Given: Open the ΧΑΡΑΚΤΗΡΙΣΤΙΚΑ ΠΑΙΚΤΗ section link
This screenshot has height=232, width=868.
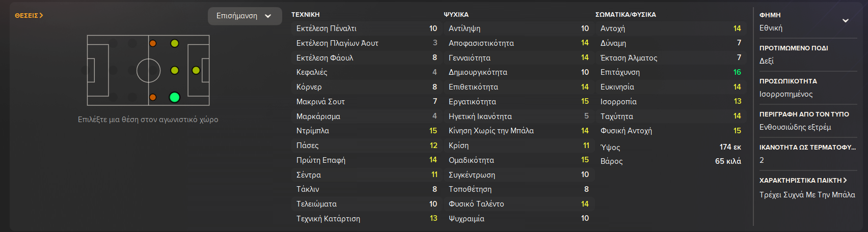Looking at the screenshot, I should [803, 180].
